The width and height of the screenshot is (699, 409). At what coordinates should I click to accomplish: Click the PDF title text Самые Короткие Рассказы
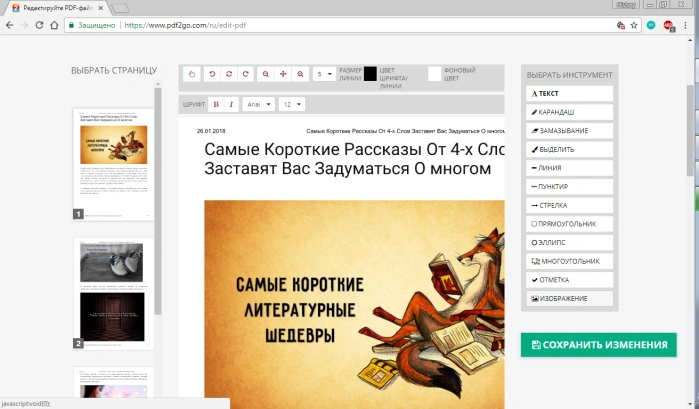coord(354,159)
